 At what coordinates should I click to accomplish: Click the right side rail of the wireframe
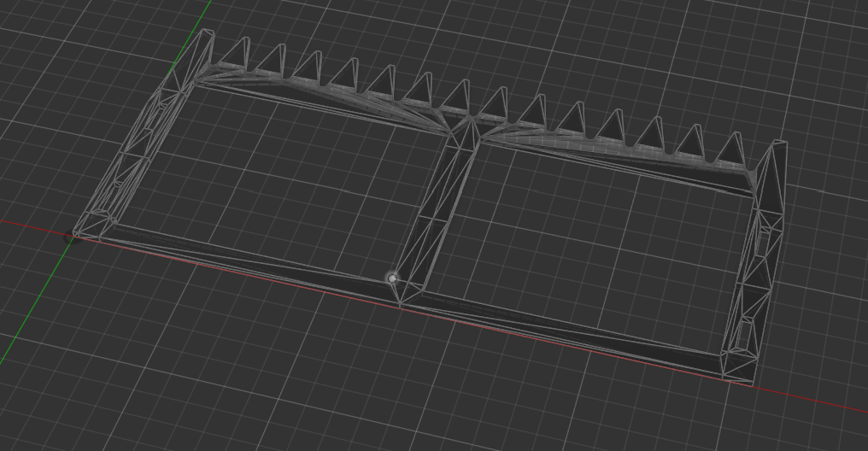[x=760, y=265]
